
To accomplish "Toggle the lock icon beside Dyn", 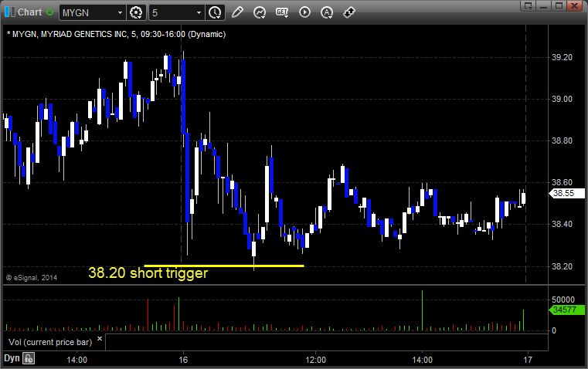I will 29,358.
